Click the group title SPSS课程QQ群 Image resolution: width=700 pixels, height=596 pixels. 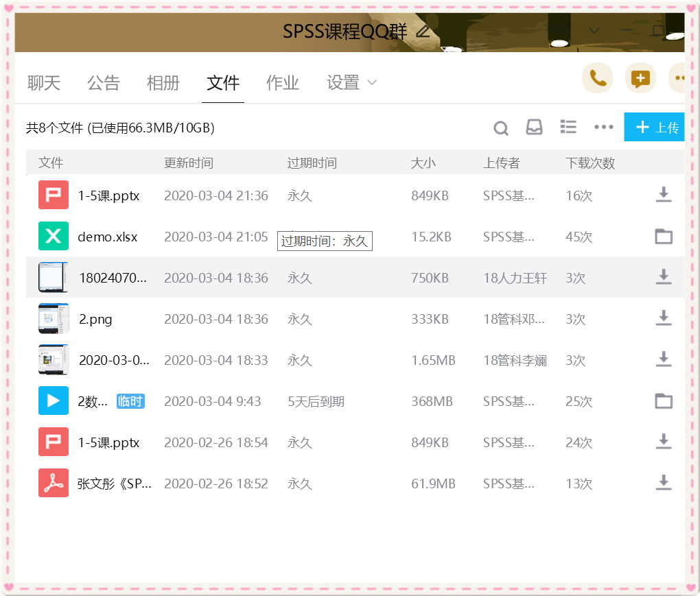click(345, 32)
